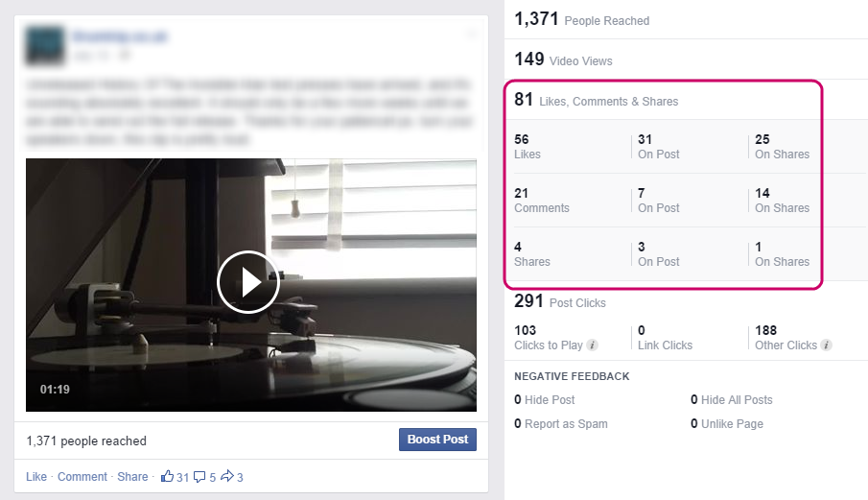The image size is (868, 500).
Task: Click the info icon next to Other Clicks
Action: (826, 345)
